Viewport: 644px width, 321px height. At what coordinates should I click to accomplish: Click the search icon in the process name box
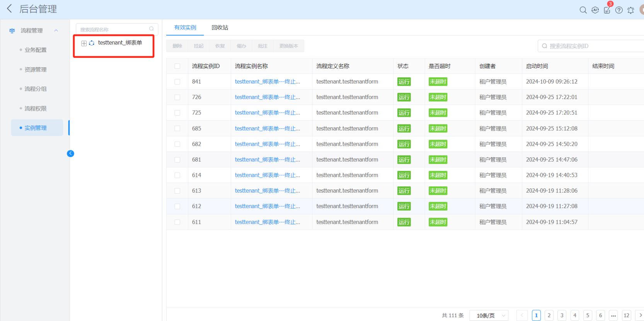click(151, 29)
